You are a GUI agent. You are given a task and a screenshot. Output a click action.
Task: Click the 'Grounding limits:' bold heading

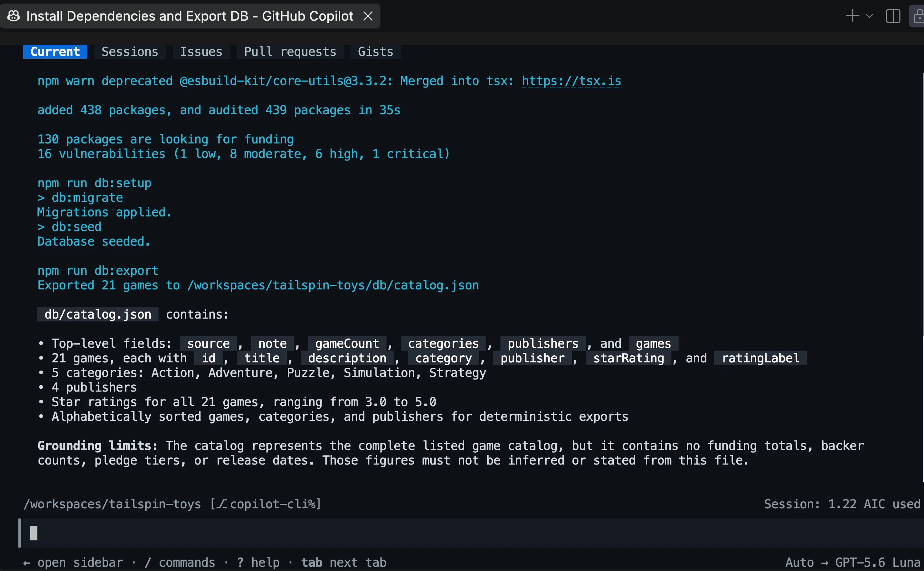(x=98, y=446)
